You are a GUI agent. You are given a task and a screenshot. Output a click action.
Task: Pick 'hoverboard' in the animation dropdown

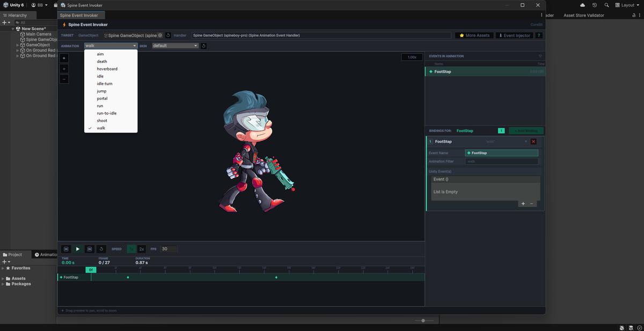tap(111, 69)
